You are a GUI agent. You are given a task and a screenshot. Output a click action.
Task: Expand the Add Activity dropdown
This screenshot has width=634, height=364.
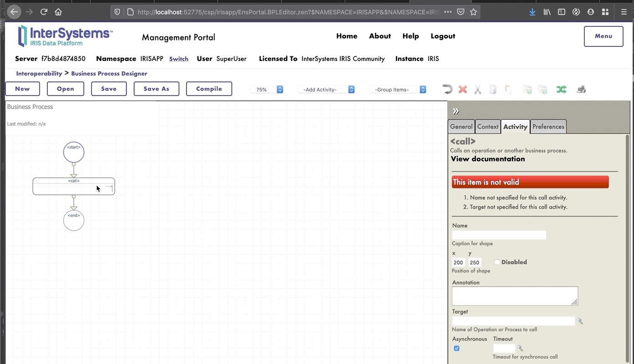click(x=326, y=90)
